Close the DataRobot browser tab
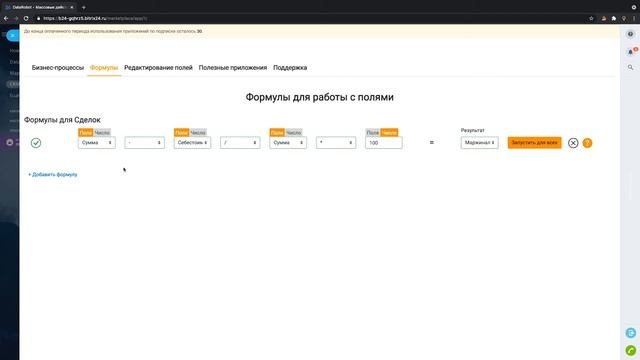The image size is (640, 360). tap(72, 7)
